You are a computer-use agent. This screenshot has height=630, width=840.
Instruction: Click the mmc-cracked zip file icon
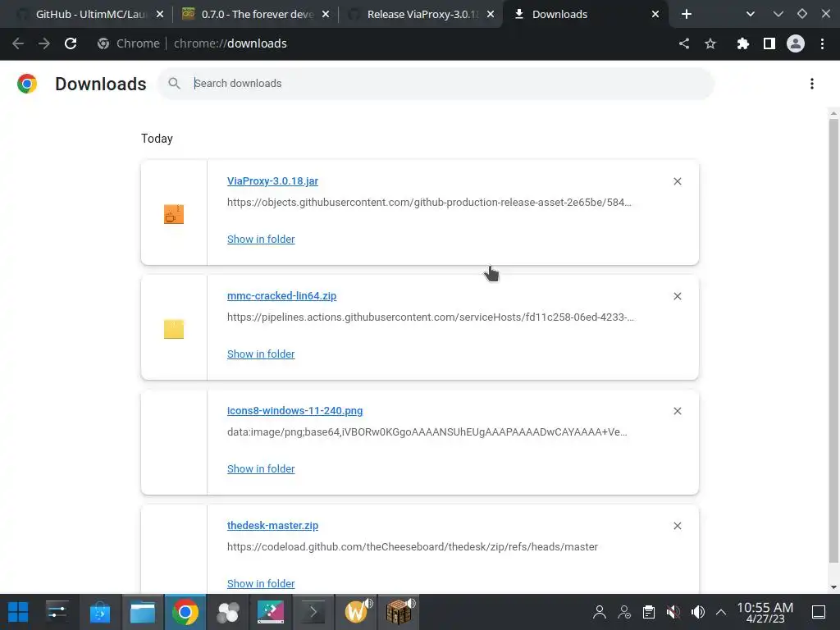tap(174, 329)
